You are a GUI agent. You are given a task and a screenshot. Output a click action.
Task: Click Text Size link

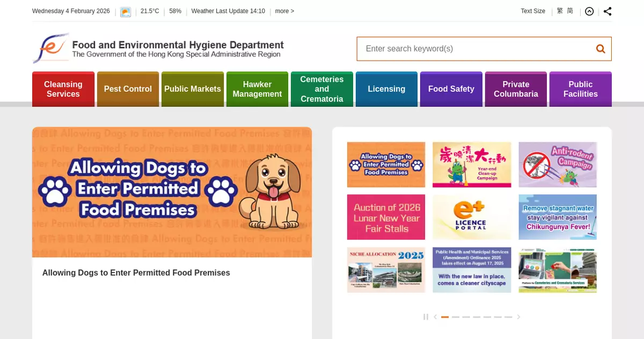[533, 11]
